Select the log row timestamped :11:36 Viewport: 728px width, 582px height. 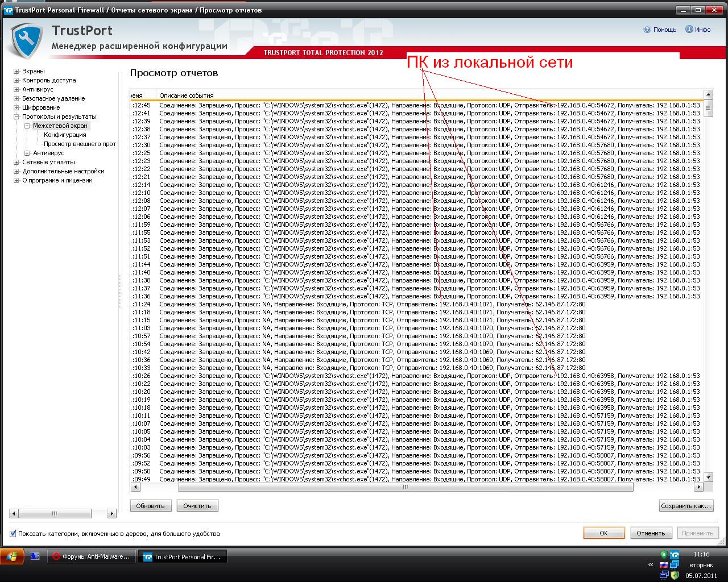(x=416, y=296)
